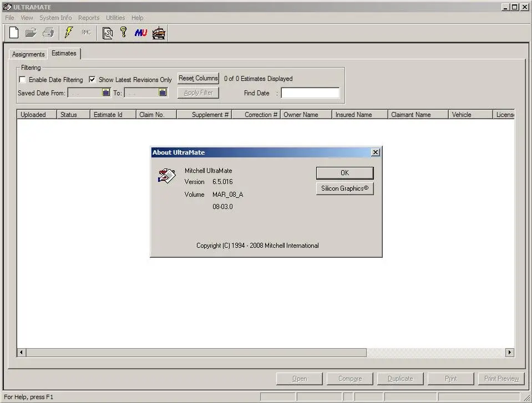
Task: Open the Help menu
Action: coord(138,18)
